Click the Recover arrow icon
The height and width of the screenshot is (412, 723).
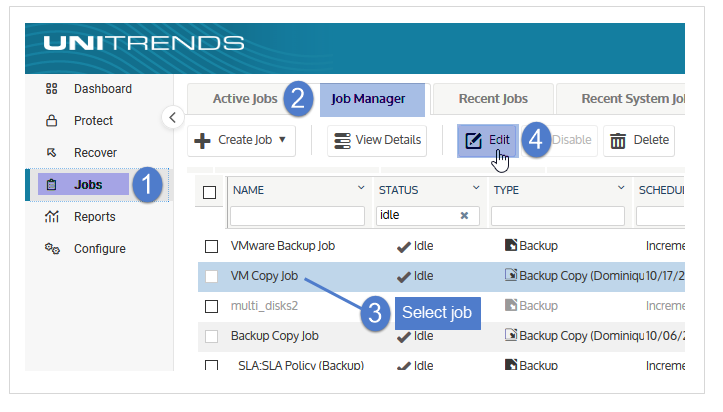(x=51, y=153)
